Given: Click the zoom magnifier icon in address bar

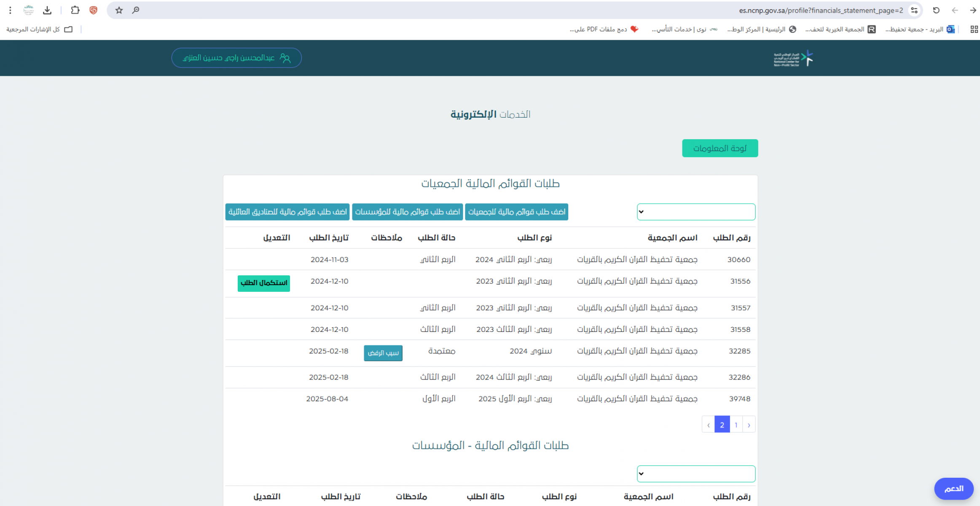Looking at the screenshot, I should click(x=135, y=10).
